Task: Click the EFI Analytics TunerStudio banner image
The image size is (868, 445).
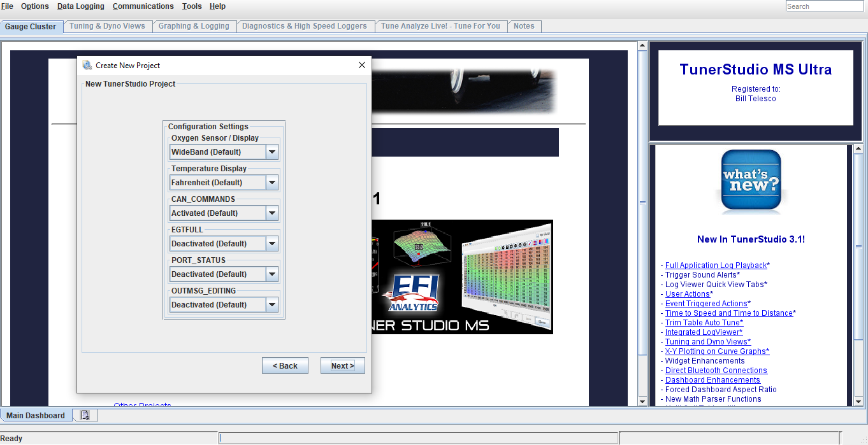Action: coord(463,277)
